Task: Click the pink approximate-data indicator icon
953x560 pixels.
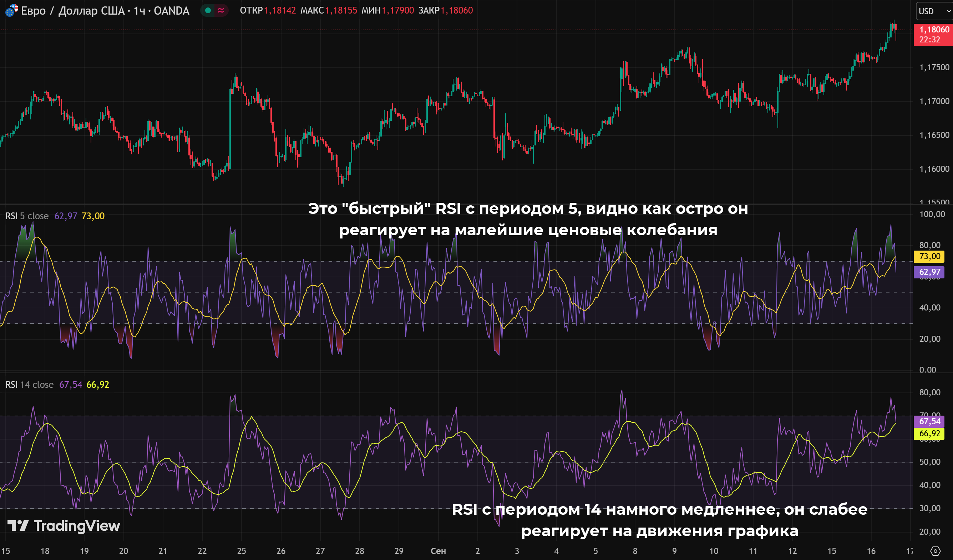Action: 221,11
